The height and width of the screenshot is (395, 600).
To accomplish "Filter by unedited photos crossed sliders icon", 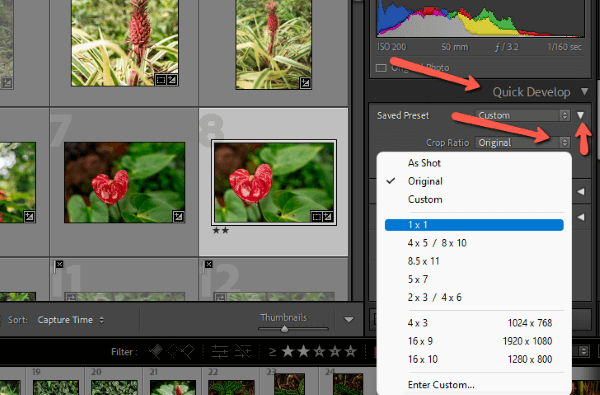I will (243, 351).
